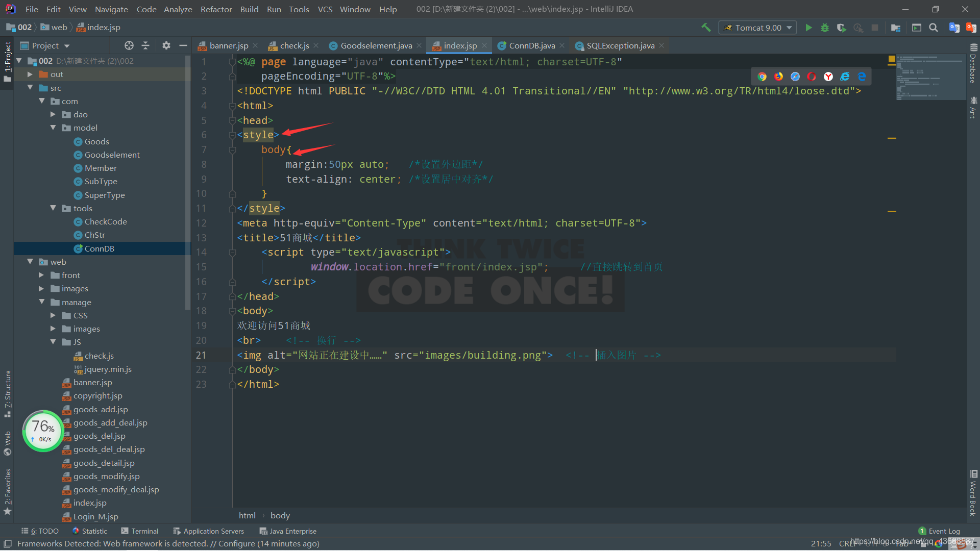980x551 pixels.
Task: Close the SQLException.java tab
Action: (661, 45)
